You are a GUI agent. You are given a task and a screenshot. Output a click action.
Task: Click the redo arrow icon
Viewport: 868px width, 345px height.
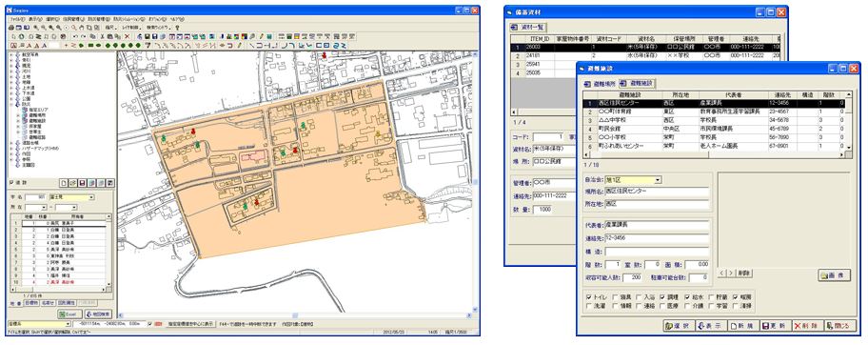(x=83, y=36)
